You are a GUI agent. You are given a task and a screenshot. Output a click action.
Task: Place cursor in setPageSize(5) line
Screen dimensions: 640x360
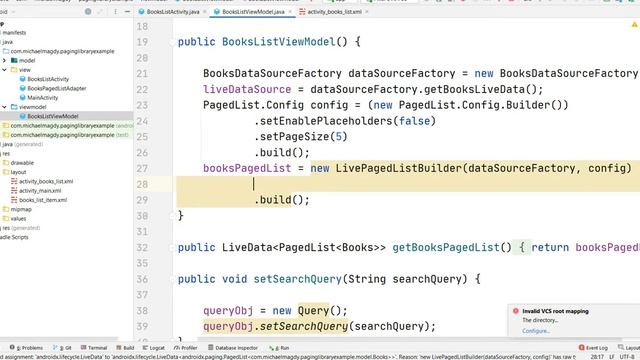[x=300, y=137]
